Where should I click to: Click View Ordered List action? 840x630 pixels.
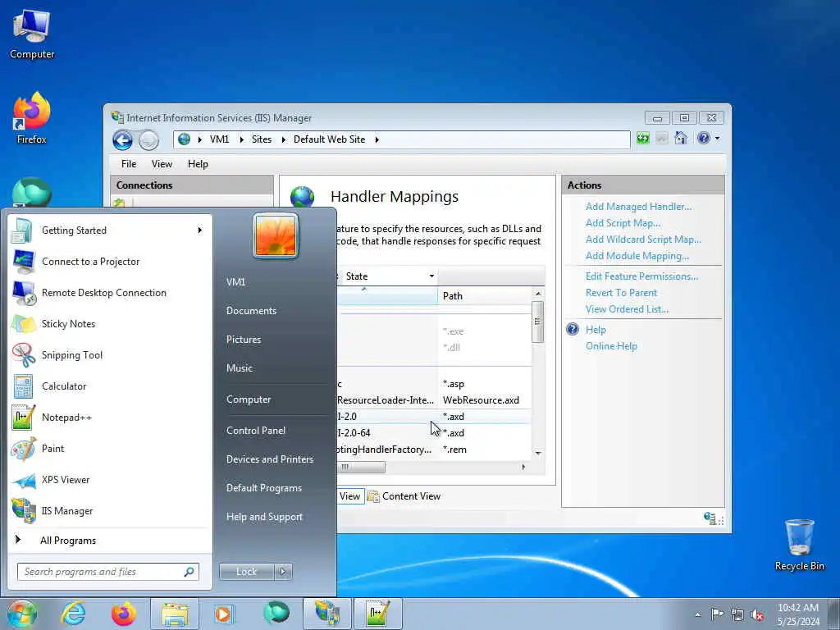(x=627, y=309)
